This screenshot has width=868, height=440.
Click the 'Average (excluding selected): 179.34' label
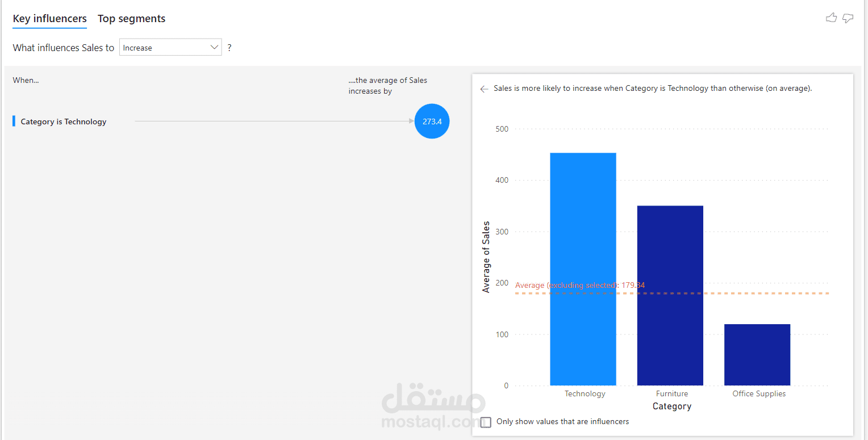click(580, 285)
